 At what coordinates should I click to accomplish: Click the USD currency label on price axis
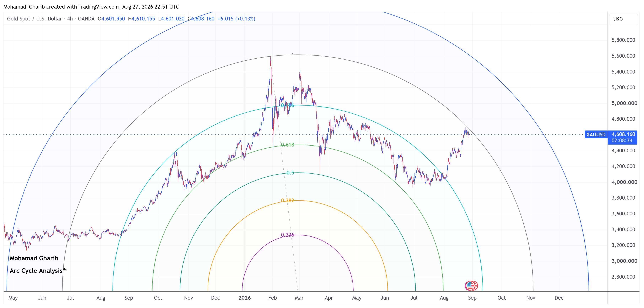618,20
